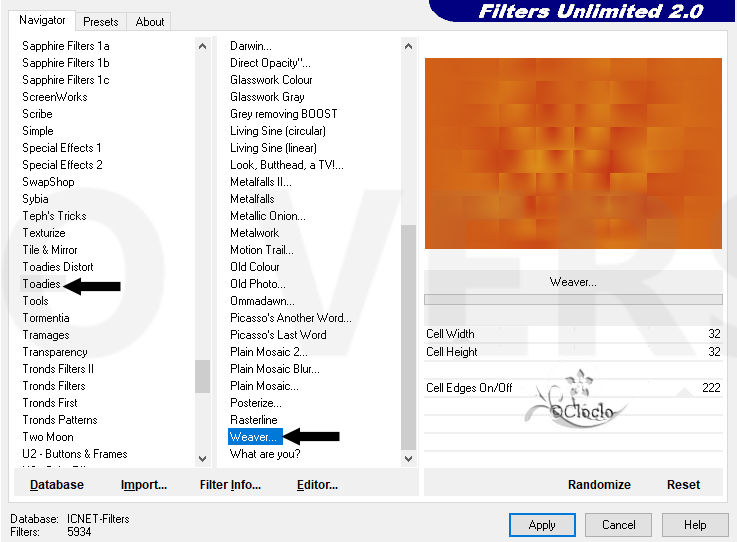Select Teph's Tricks category
Image resolution: width=737 pixels, height=542 pixels.
click(x=54, y=216)
